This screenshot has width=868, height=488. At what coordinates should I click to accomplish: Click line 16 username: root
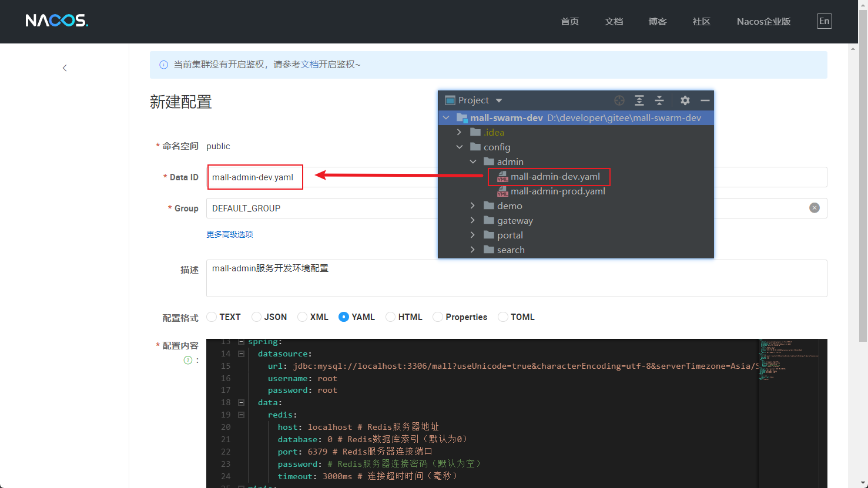(303, 379)
